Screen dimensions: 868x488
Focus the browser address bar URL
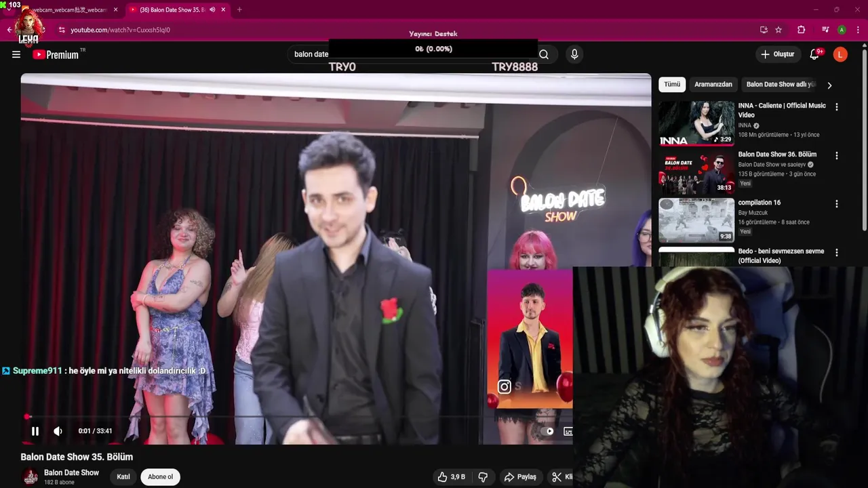coord(120,30)
